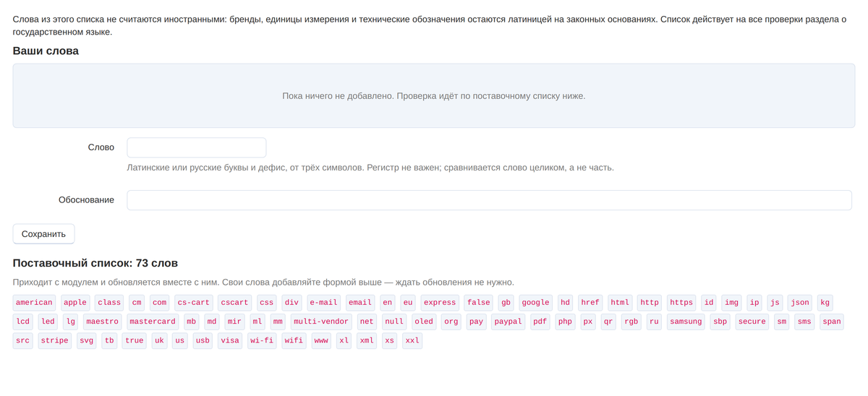Select the 'google' word tag
Viewport: 868px width, 396px height.
[535, 303]
